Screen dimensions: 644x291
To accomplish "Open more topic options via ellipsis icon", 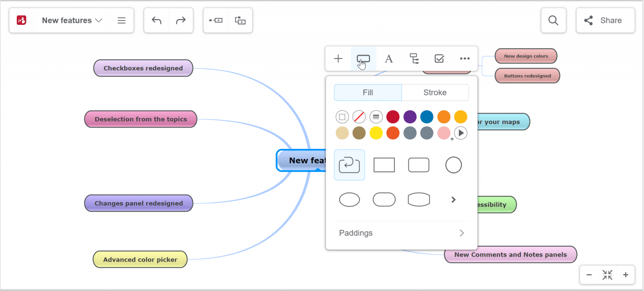I will click(465, 59).
